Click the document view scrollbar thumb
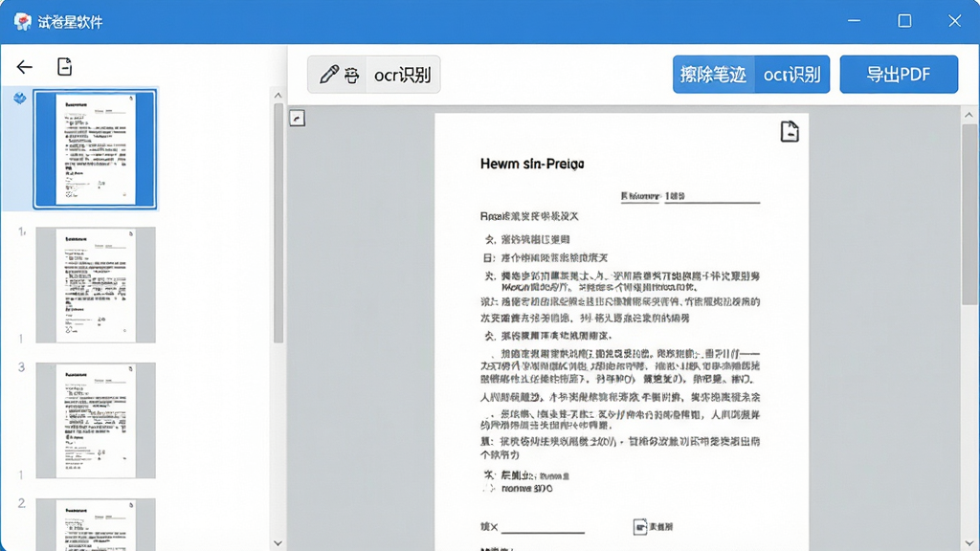The height and width of the screenshot is (551, 980). (969, 214)
